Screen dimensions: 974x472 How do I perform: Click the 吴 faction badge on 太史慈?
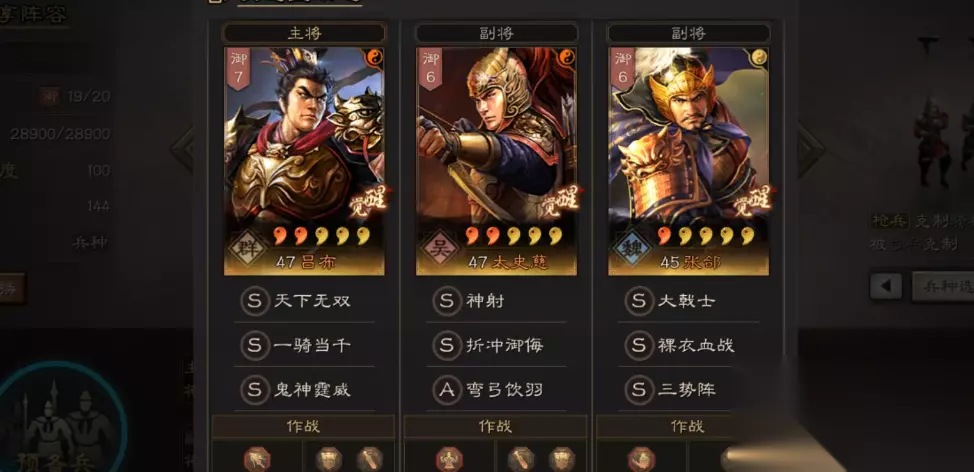coord(440,248)
